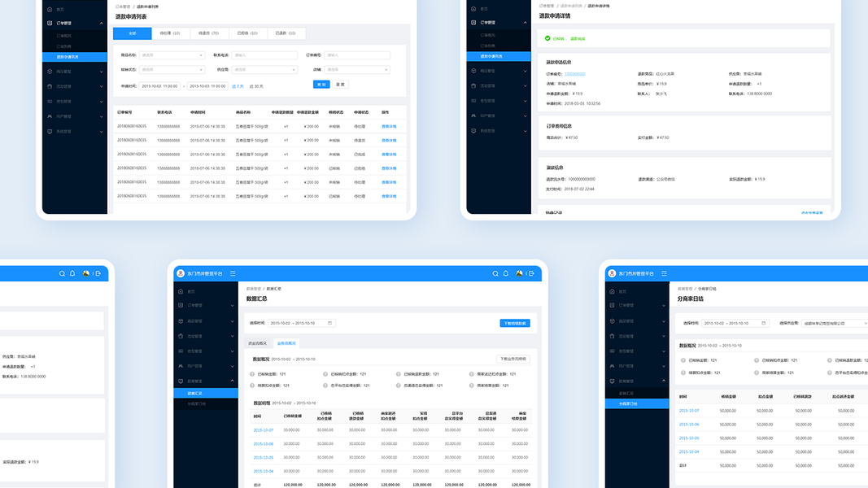The width and height of the screenshot is (868, 488).
Task: Select 已退款 (10) tab in refund list
Action: (x=286, y=33)
